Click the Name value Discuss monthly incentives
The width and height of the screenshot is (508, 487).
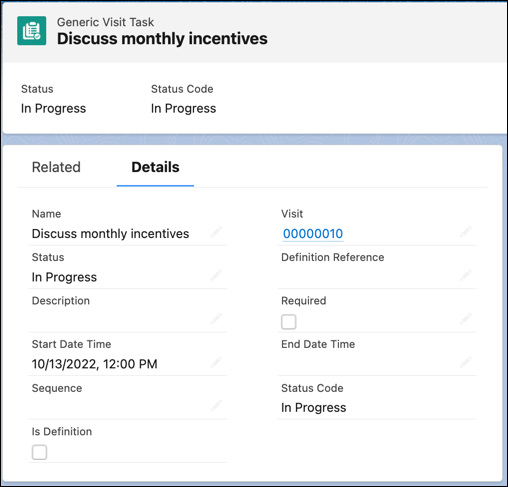110,234
